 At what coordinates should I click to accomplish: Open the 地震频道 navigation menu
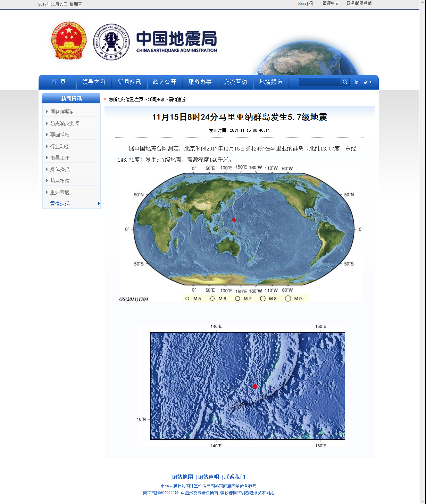[271, 82]
